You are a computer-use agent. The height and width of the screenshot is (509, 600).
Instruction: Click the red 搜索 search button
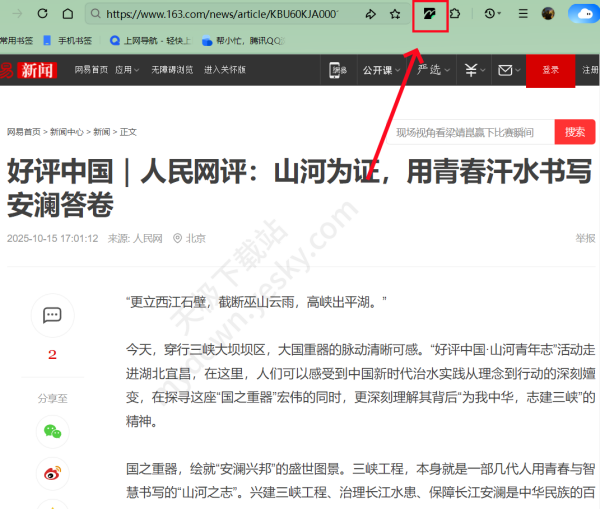pyautogui.click(x=574, y=132)
